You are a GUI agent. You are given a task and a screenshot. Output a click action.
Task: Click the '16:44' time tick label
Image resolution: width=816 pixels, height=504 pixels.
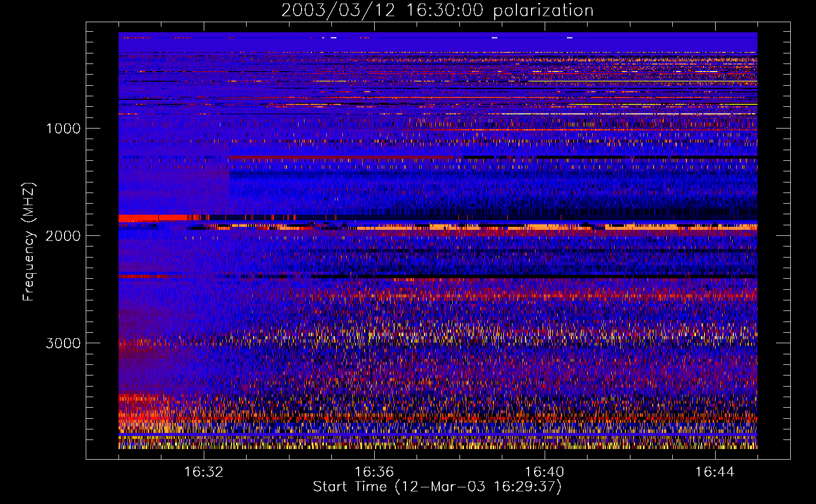click(x=715, y=472)
